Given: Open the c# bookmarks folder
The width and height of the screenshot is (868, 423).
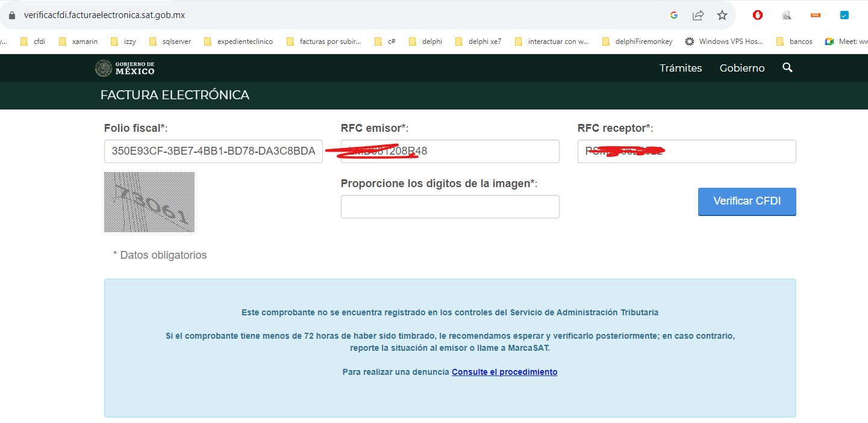Looking at the screenshot, I should [x=385, y=42].
